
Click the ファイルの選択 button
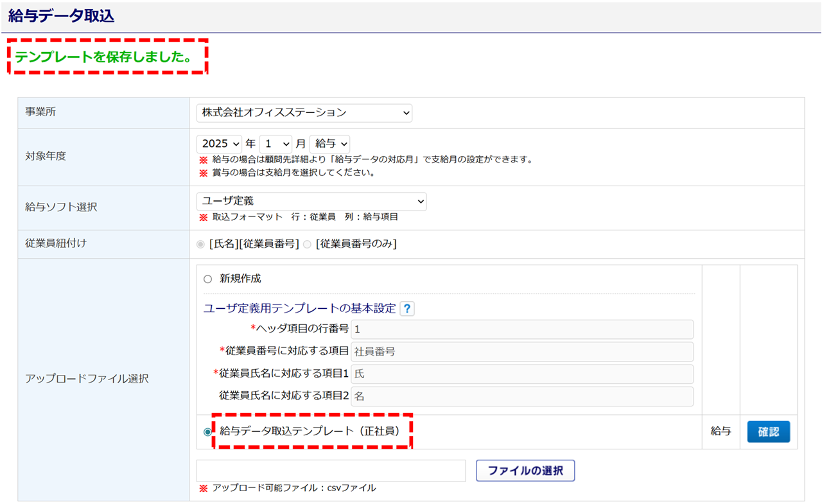coord(525,471)
